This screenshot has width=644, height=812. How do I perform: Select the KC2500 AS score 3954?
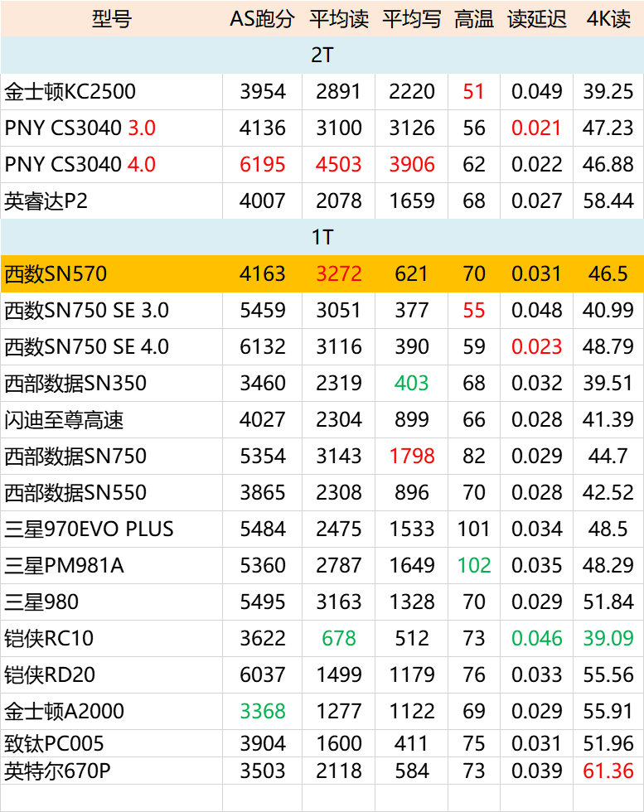[x=262, y=92]
